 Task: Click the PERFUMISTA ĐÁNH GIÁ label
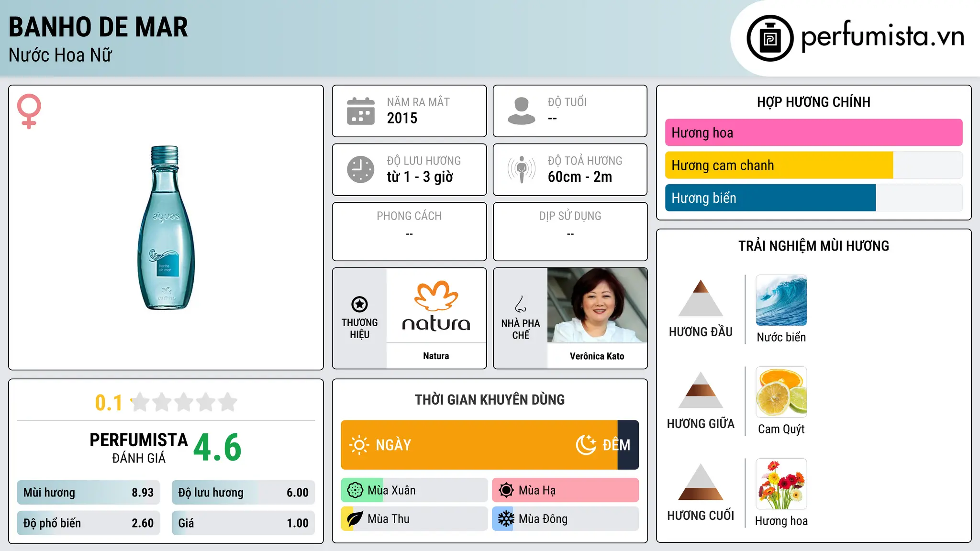[139, 448]
